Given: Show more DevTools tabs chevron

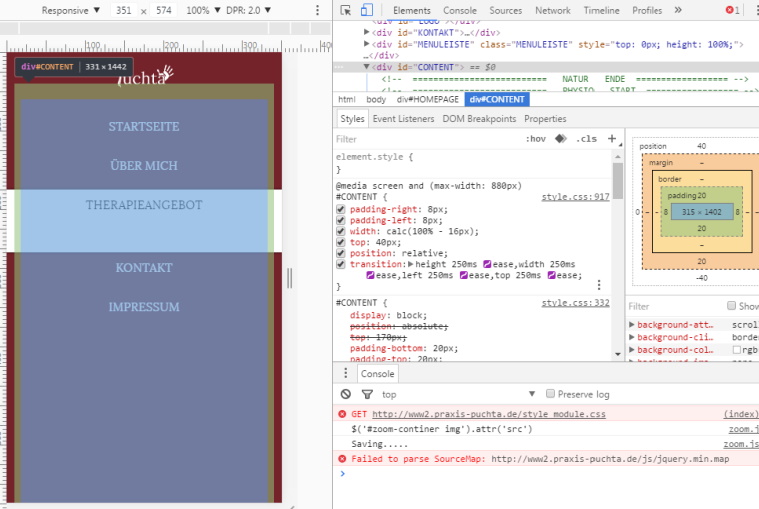Looking at the screenshot, I should click(678, 10).
